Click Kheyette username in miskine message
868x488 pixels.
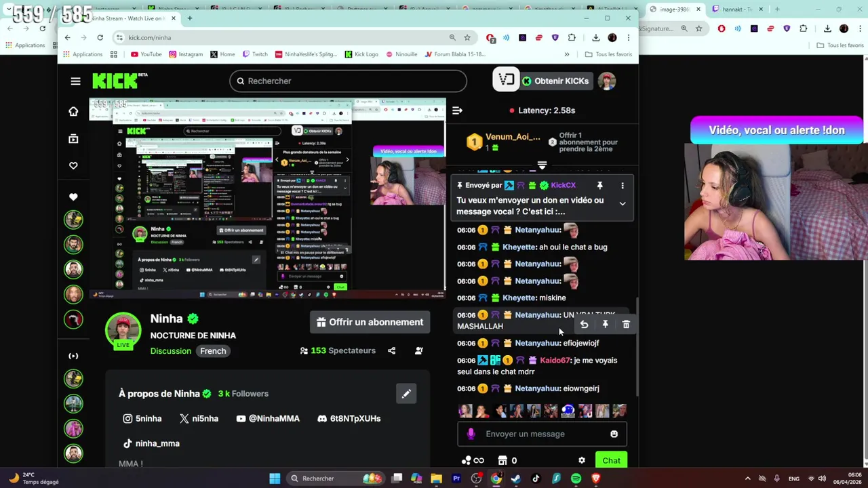519,298
